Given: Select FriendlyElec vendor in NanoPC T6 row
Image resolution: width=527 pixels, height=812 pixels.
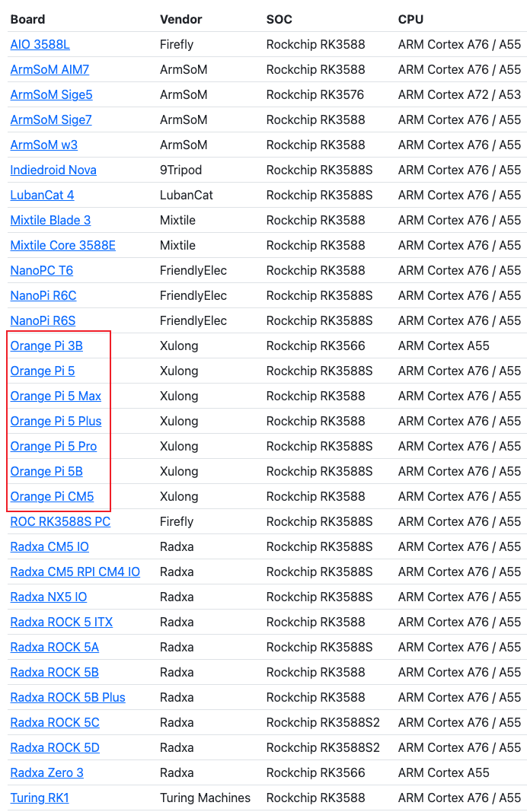Looking at the screenshot, I should pos(193,270).
